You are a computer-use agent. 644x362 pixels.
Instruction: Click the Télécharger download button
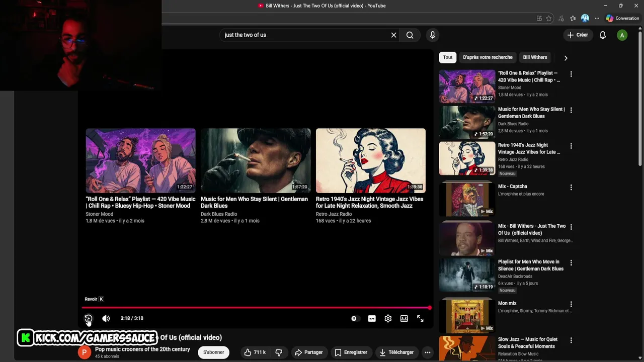[396, 352]
